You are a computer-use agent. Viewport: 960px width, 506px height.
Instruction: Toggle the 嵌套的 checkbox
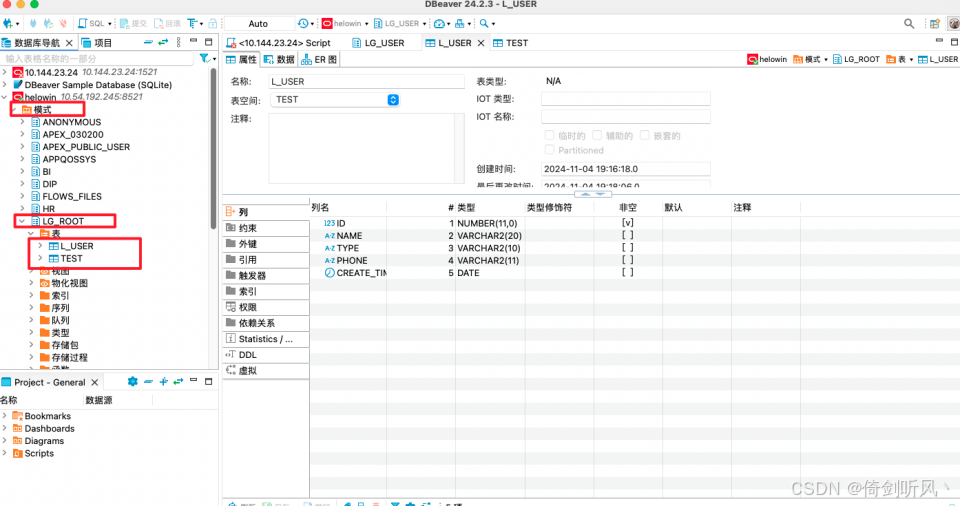[644, 135]
